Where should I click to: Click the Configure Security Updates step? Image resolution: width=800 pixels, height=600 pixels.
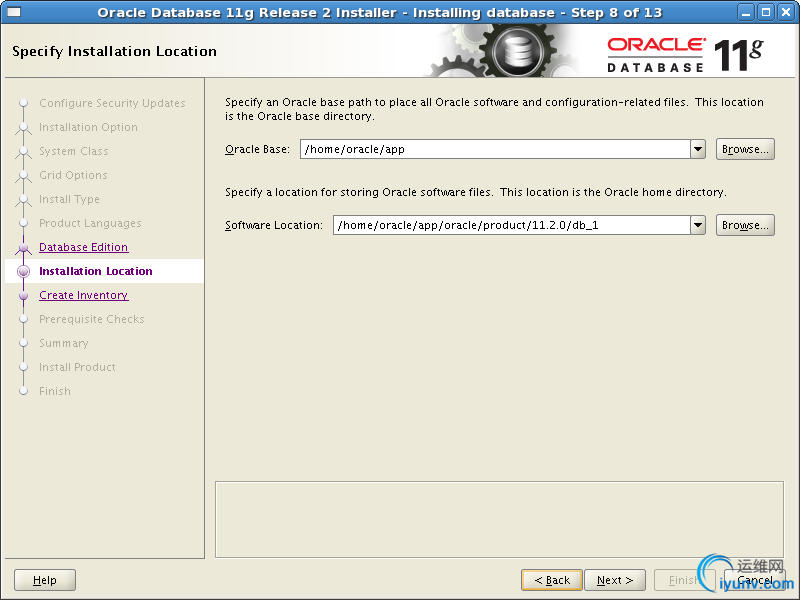click(x=112, y=103)
